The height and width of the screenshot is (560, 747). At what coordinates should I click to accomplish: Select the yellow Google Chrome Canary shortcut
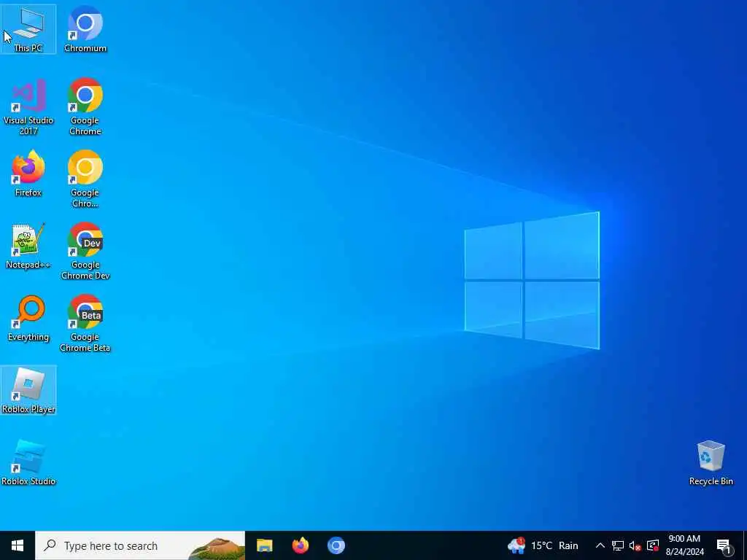[x=85, y=179]
